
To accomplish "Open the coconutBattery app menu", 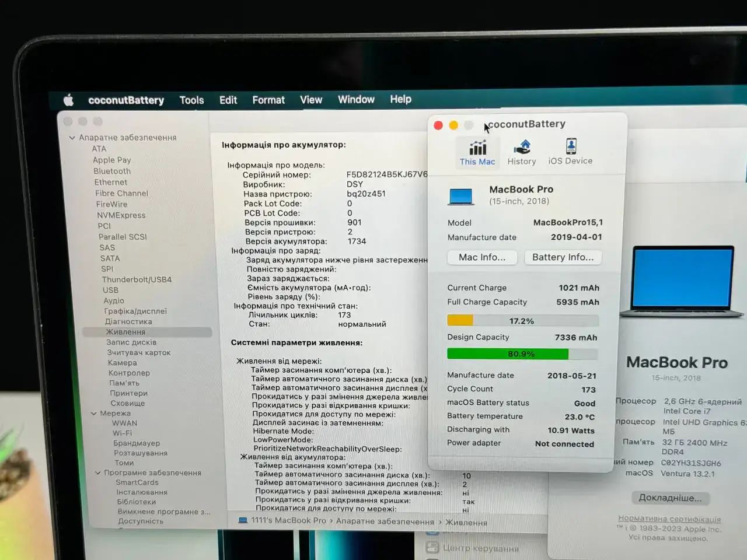I will coord(126,100).
